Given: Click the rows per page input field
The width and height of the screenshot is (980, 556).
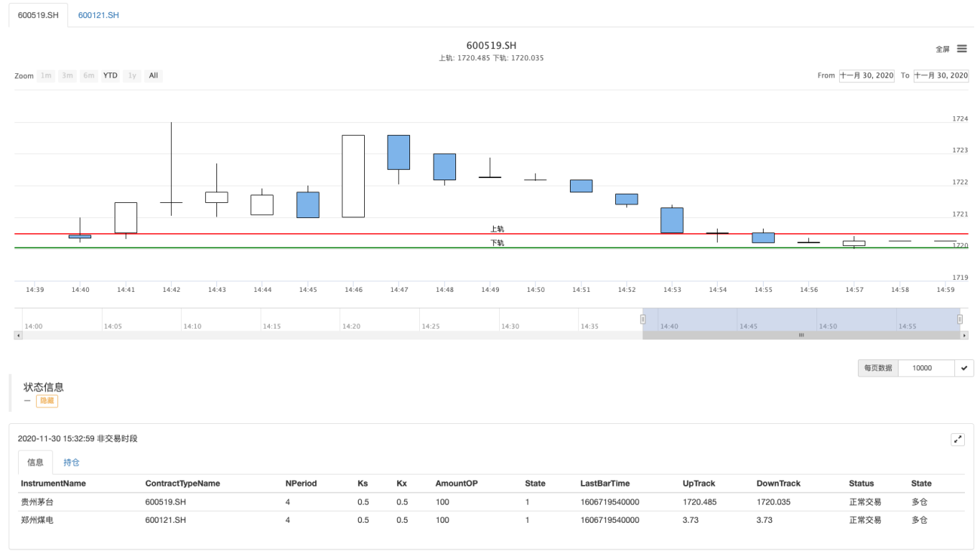Looking at the screenshot, I should (x=926, y=368).
